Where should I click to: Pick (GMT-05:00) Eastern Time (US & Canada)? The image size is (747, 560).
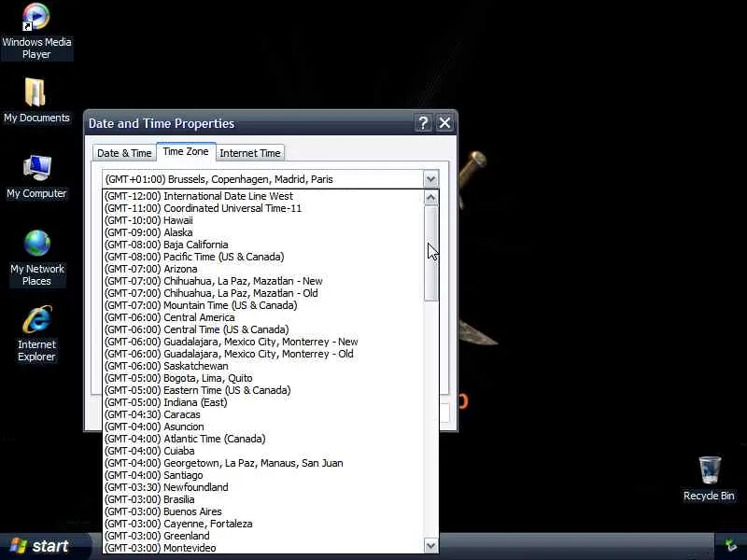[263, 390]
